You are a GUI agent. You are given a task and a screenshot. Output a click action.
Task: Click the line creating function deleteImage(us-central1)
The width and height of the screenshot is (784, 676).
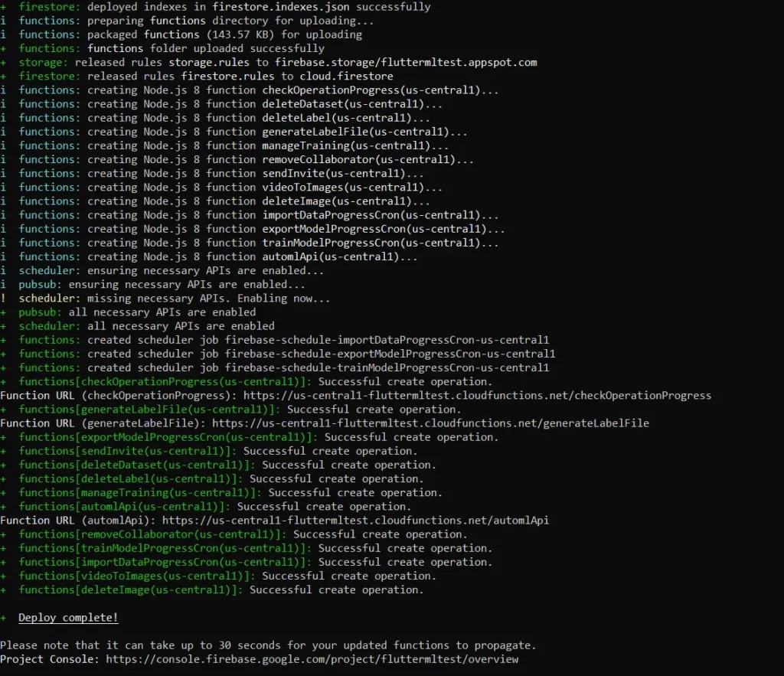215,201
